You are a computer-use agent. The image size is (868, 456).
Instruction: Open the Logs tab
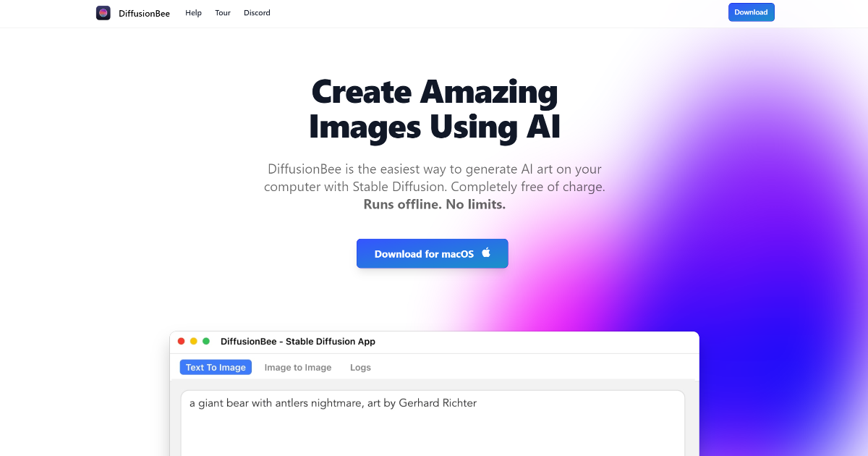360,368
